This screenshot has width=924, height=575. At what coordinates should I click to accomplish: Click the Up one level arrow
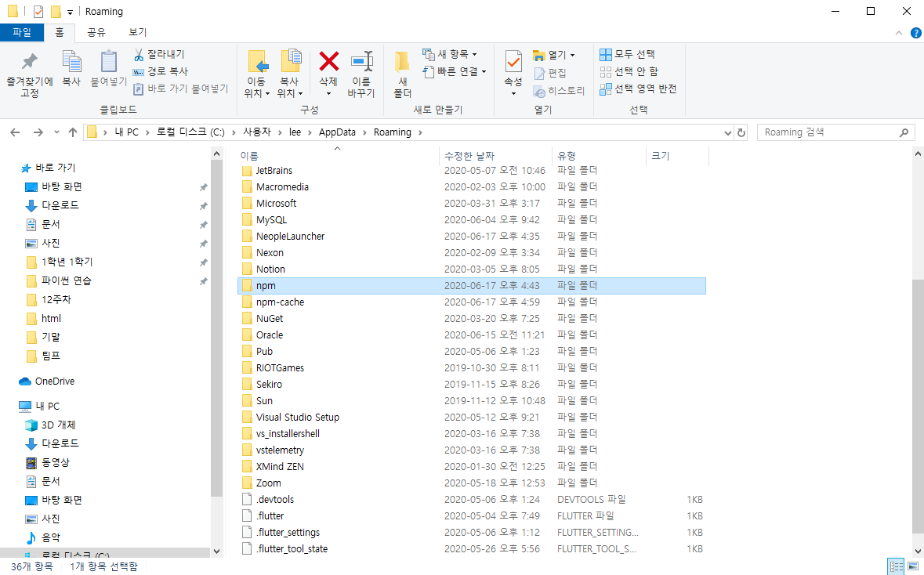pyautogui.click(x=72, y=132)
